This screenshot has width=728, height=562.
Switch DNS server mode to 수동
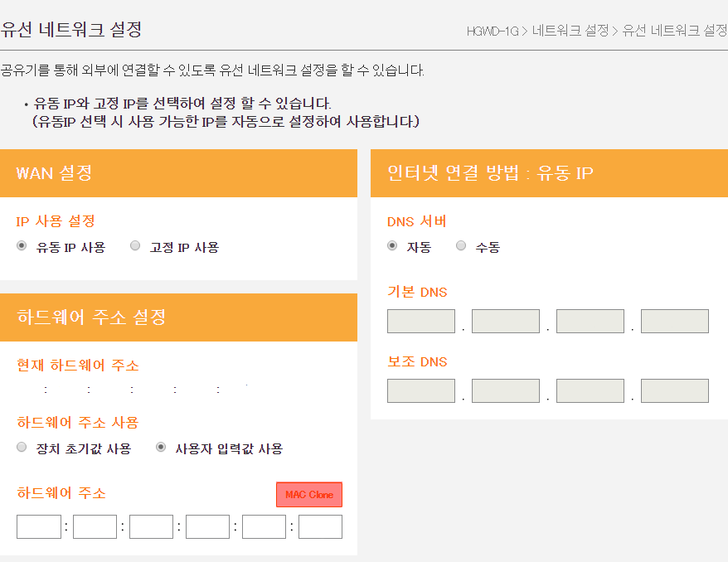(461, 245)
